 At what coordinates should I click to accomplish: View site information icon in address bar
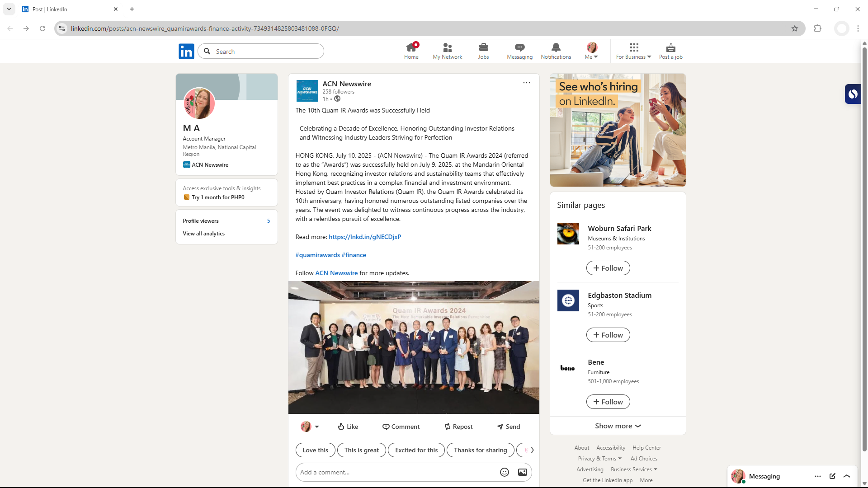pyautogui.click(x=62, y=28)
